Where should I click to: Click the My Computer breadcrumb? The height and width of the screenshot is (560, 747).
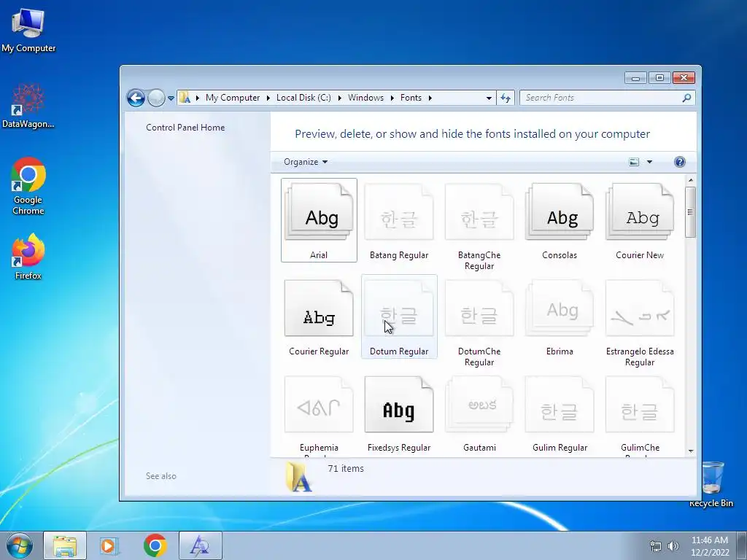[233, 98]
